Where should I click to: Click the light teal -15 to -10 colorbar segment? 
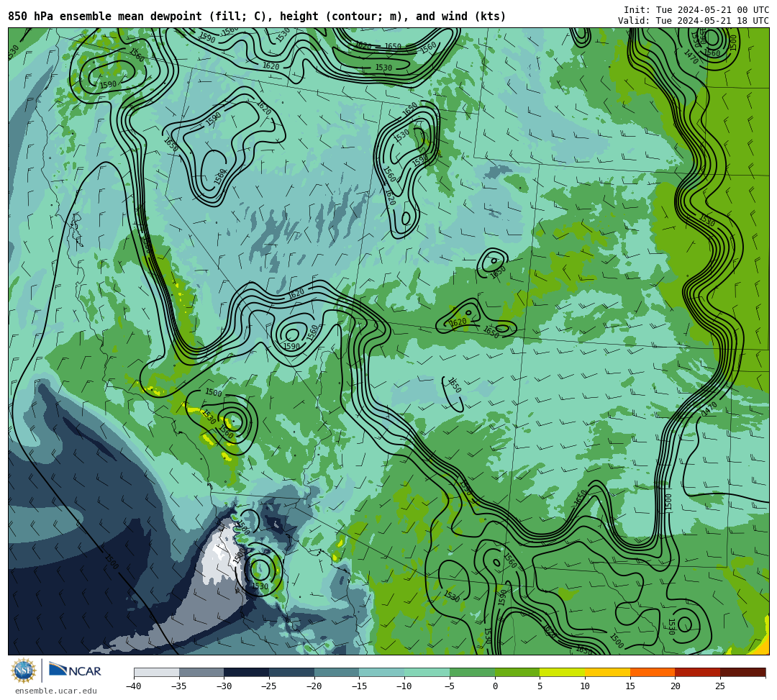click(382, 672)
